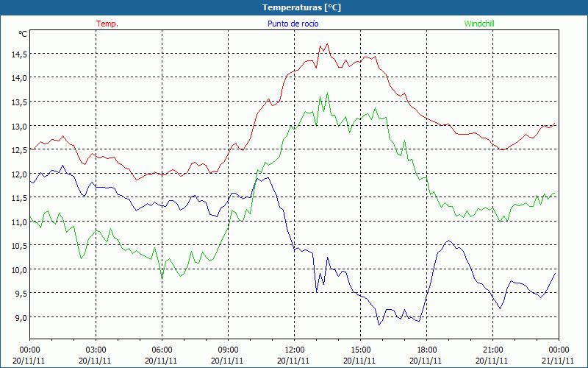Click the 03:00 time axis label
The image size is (588, 368).
coord(96,350)
